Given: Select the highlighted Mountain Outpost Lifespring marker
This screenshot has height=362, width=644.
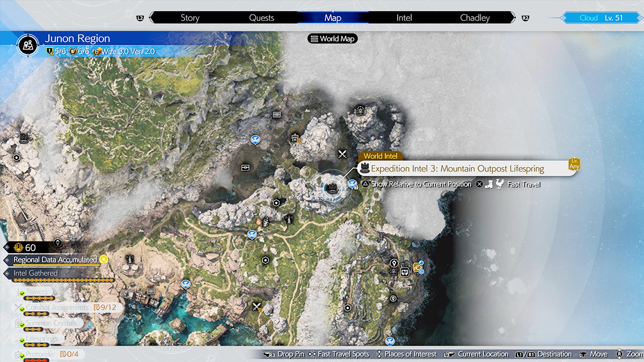Looking at the screenshot, I should click(333, 187).
